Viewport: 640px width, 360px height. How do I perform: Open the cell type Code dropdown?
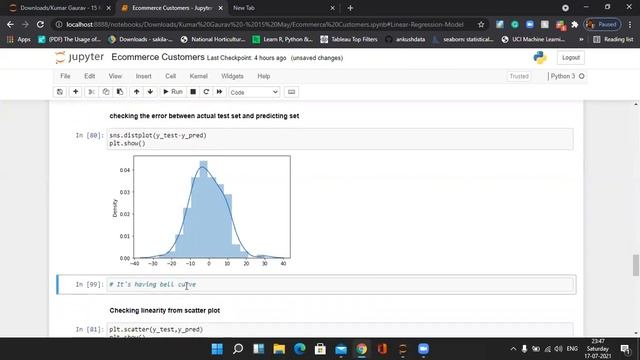pyautogui.click(x=254, y=92)
